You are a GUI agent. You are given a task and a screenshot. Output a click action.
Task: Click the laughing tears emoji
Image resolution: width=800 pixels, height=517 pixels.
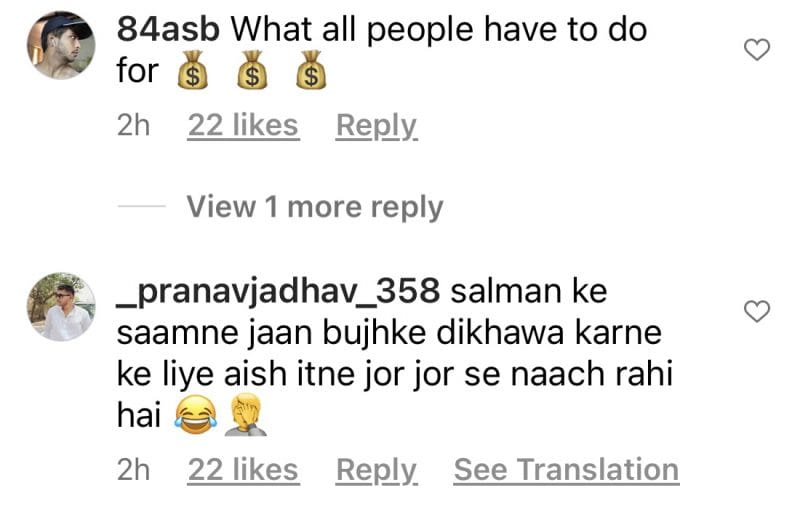tap(195, 415)
